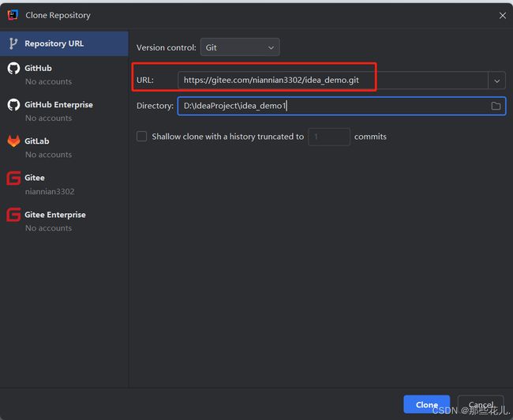Browse for directory using folder icon
513x420 pixels.
496,106
